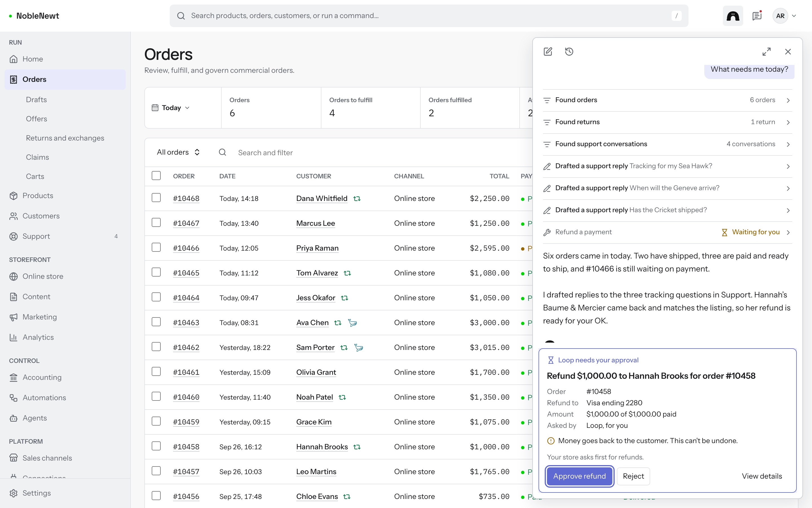Screen dimensions: 812x508
Task: Click the AR user avatar
Action: [x=780, y=16]
